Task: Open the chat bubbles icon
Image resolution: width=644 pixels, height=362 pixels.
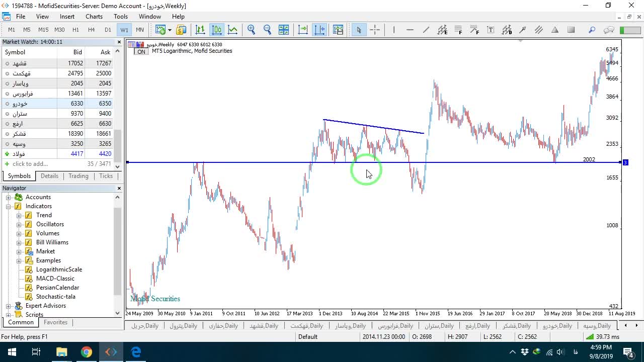Action: (x=609, y=30)
